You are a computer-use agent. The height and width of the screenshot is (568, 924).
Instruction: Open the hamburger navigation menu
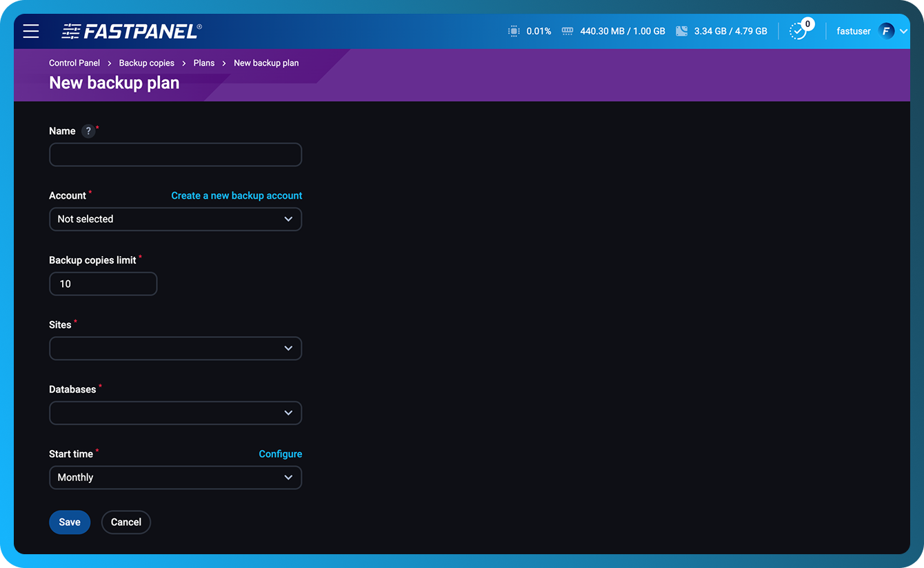tap(30, 31)
